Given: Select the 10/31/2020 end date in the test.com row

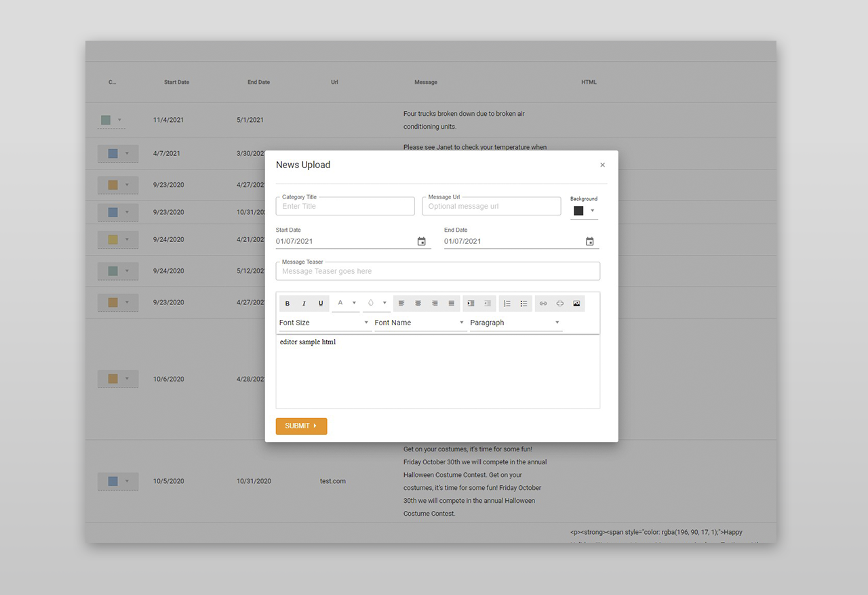Looking at the screenshot, I should coord(254,481).
